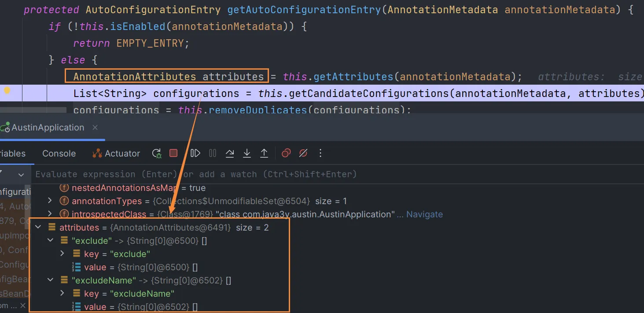
Task: Switch to the Console tab
Action: click(x=59, y=153)
